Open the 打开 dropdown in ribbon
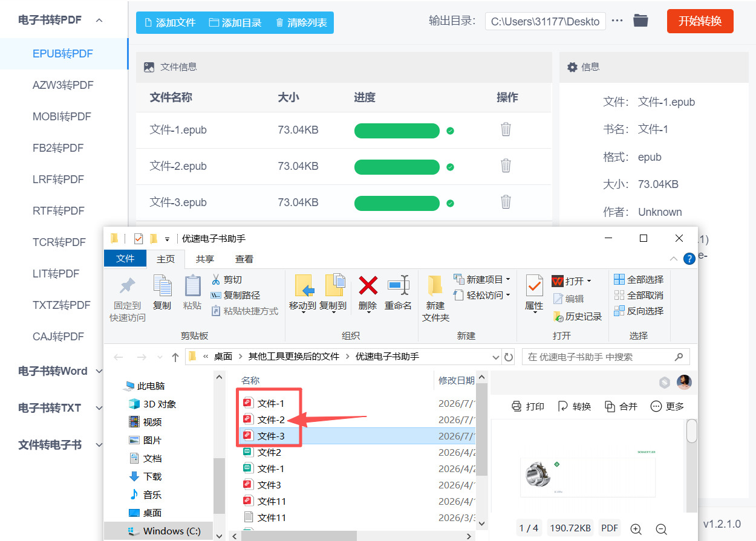756x541 pixels. click(x=572, y=281)
